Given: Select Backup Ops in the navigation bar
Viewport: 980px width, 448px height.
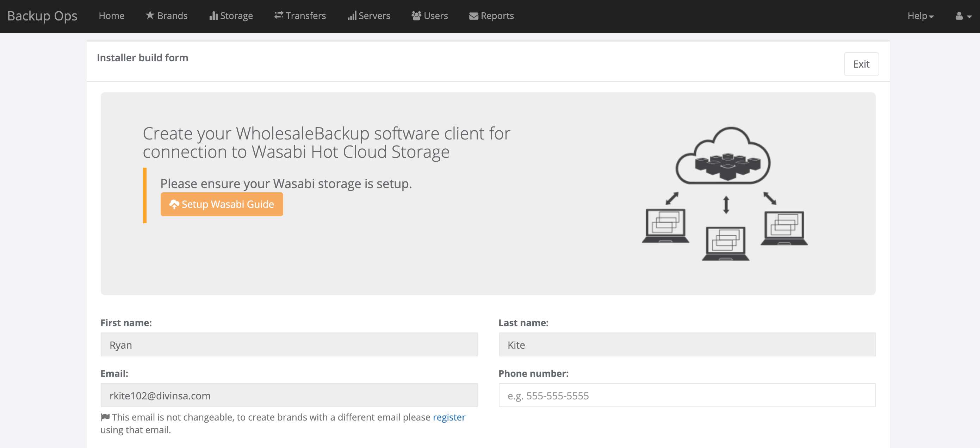Looking at the screenshot, I should [x=43, y=15].
